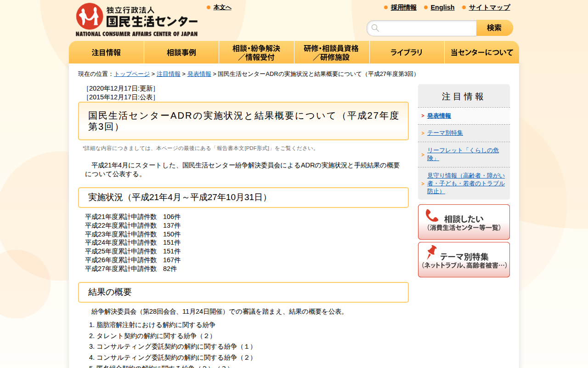Click the テーマ別特集 banner button
The width and height of the screenshot is (588, 368).
(464, 260)
